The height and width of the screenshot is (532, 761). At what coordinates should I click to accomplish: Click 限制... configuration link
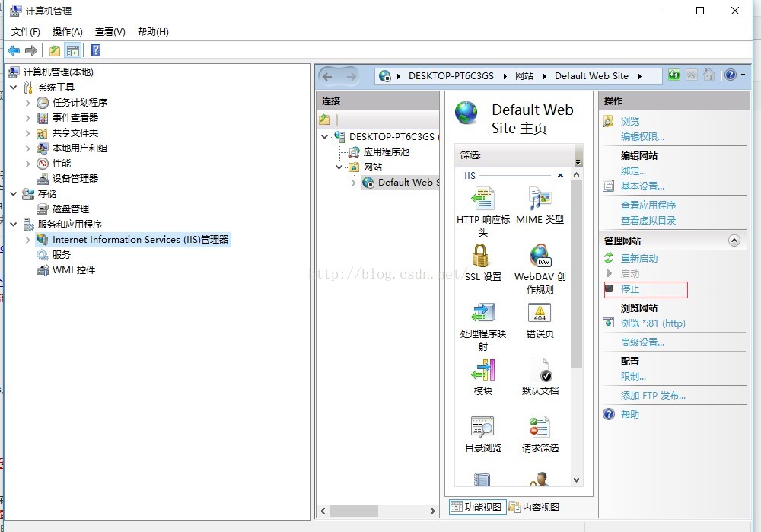click(633, 377)
